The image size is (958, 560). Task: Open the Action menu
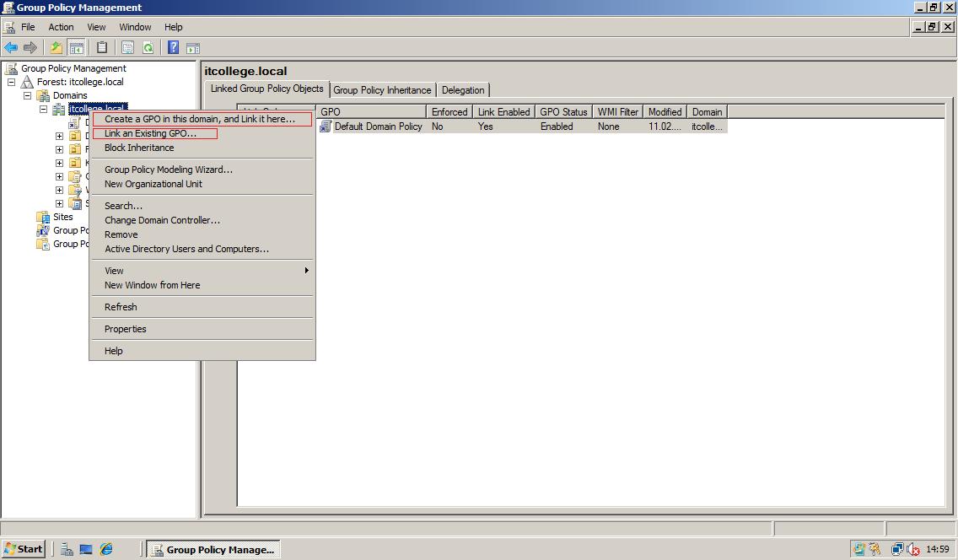click(61, 27)
